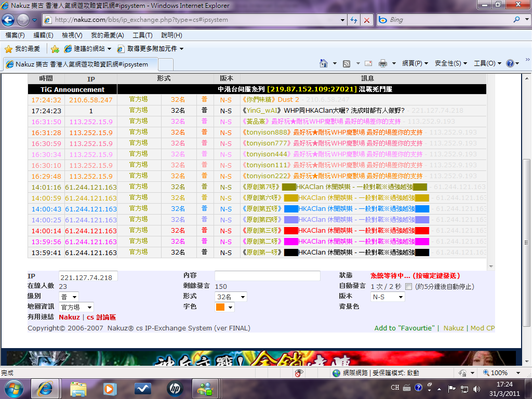The image size is (532, 399).
Task: Click the Bing search magnifier icon
Action: click(x=517, y=20)
